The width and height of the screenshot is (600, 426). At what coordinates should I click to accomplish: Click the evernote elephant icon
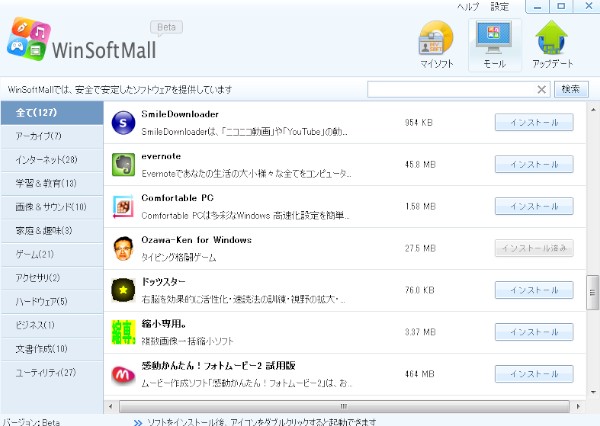click(123, 165)
